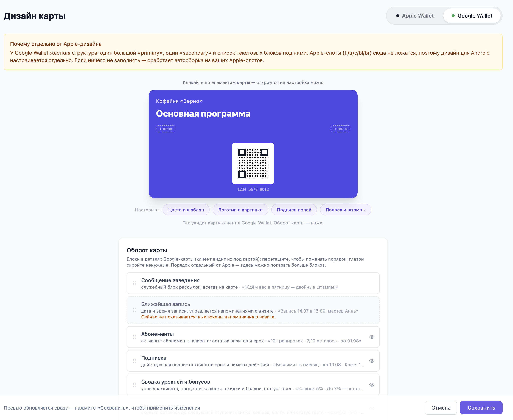Open the 'Цвета и шаблон' settings
513x420 pixels.
(186, 210)
